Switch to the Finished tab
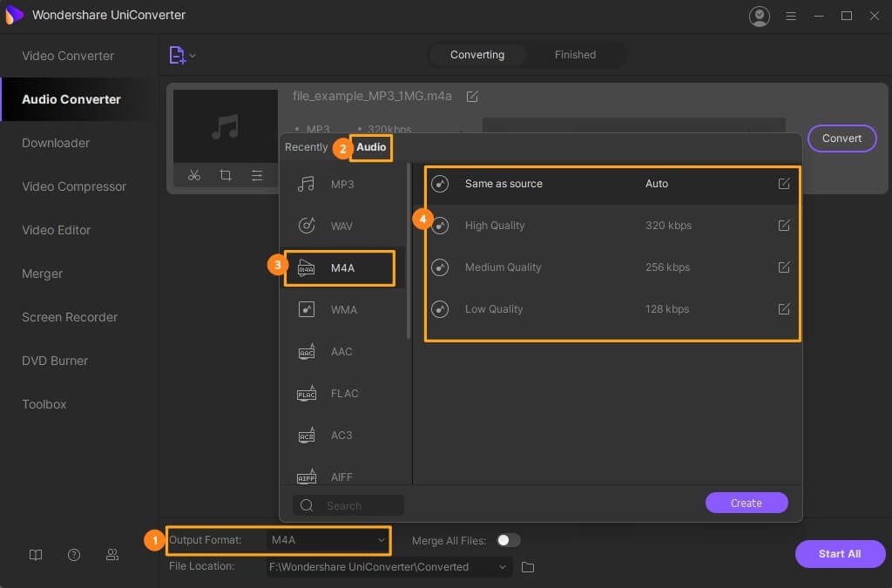Viewport: 892px width, 588px height. 575,55
